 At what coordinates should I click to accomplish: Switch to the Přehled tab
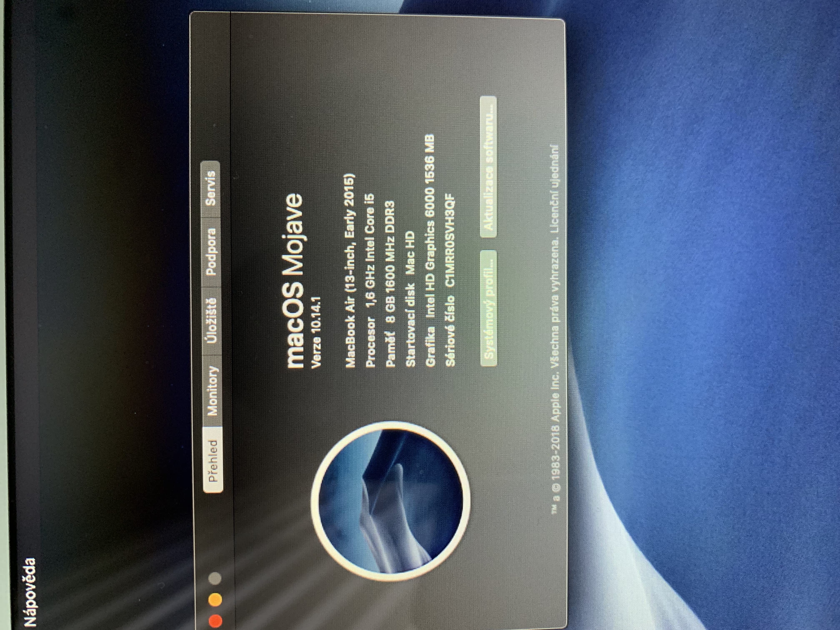(213, 460)
